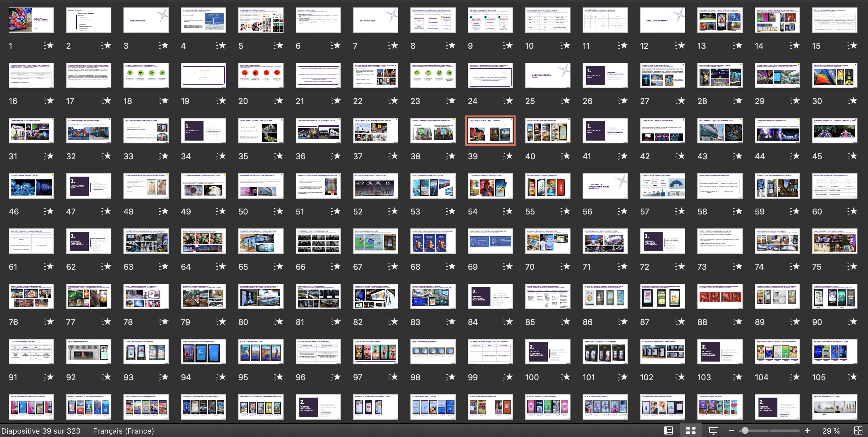Viewport: 868px width, 437px height.
Task: Switch to Normal view in status bar
Action: (x=669, y=430)
